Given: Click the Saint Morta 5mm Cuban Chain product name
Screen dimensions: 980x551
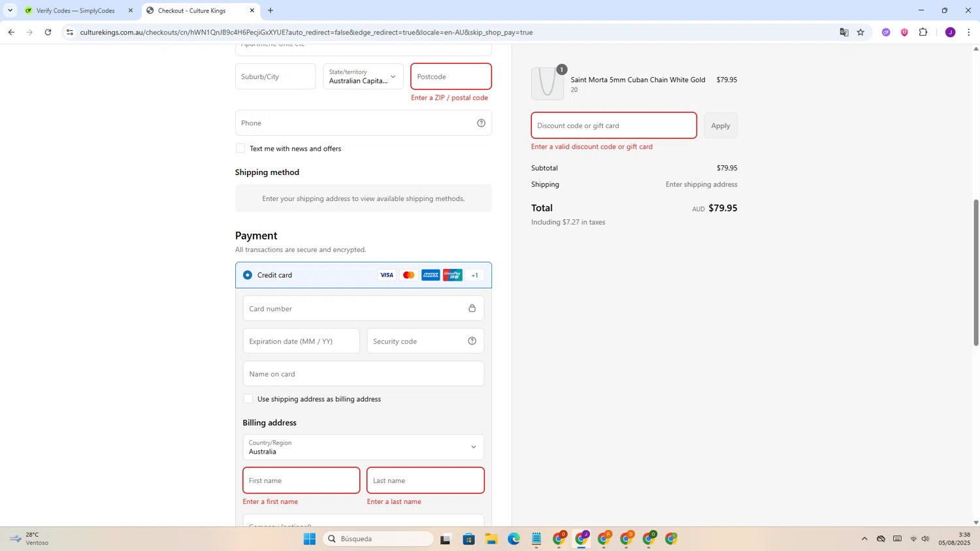Looking at the screenshot, I should [638, 80].
